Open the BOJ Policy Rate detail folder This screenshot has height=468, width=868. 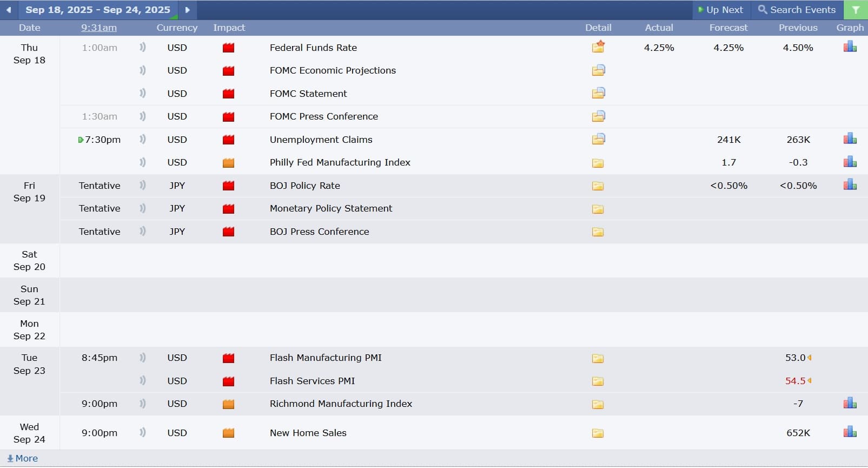(598, 186)
